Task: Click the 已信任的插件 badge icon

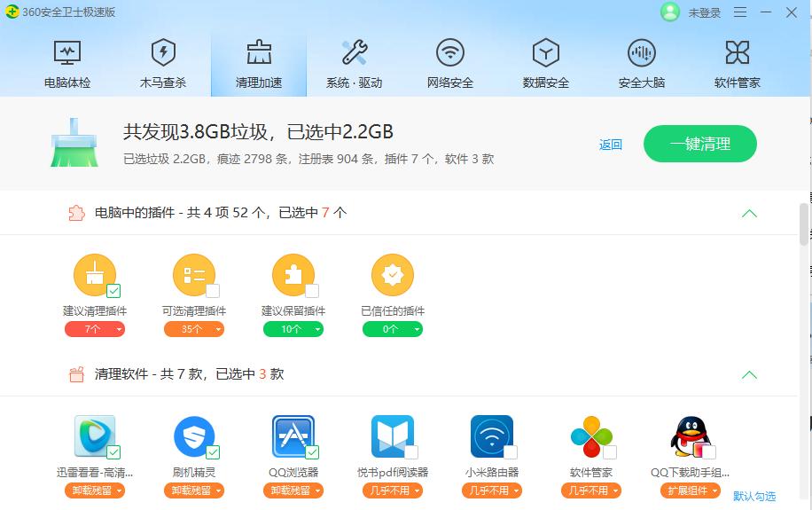Action: coord(393,275)
